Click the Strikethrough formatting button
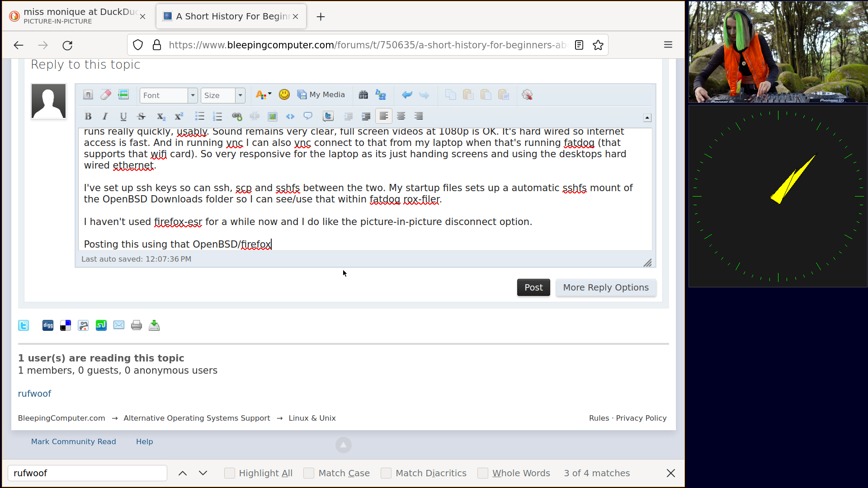The height and width of the screenshot is (488, 868). pos(141,116)
